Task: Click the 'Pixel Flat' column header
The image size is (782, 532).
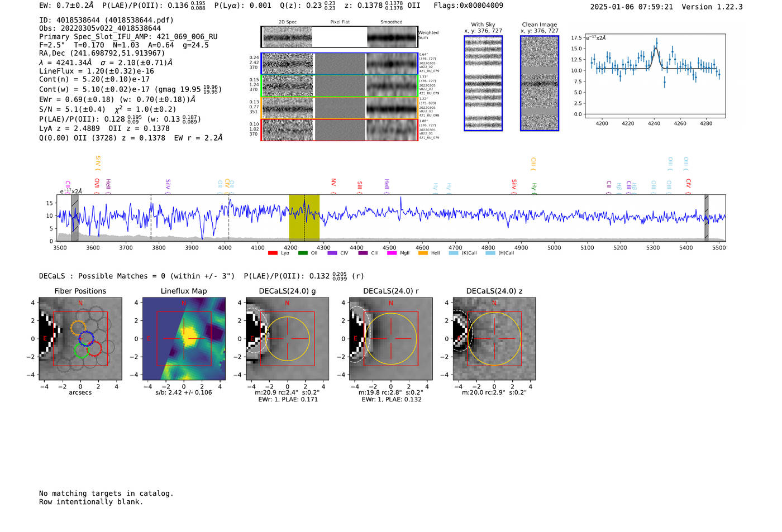Action: 340,22
